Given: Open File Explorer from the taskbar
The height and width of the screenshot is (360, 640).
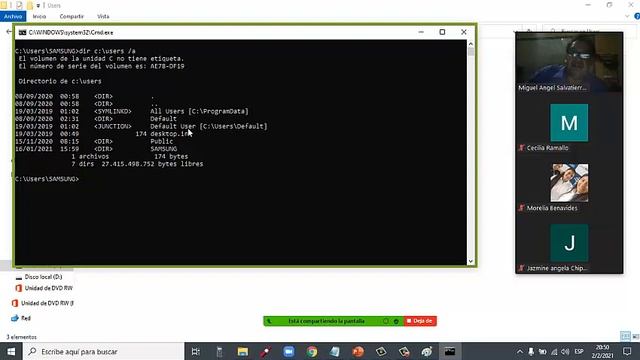Looking at the screenshot, I should point(242,351).
